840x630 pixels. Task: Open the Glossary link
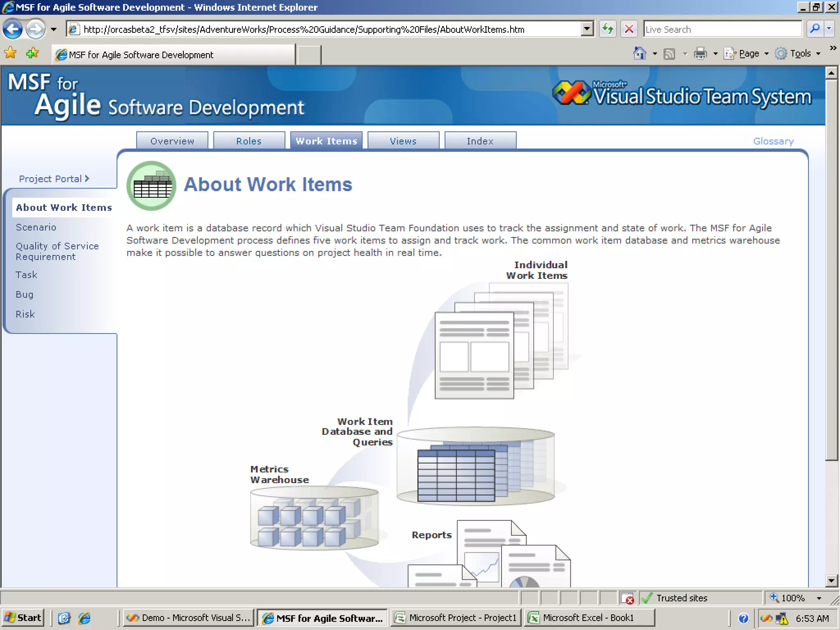click(x=773, y=141)
